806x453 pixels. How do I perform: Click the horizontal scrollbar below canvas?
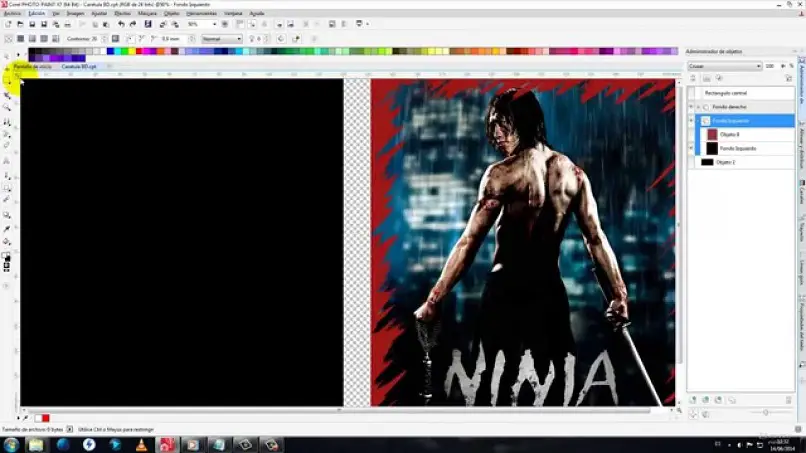click(339, 410)
